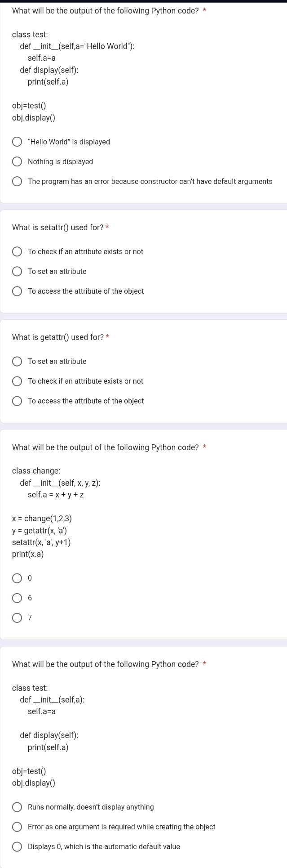Select "Nothing is displayed" option

click(17, 161)
